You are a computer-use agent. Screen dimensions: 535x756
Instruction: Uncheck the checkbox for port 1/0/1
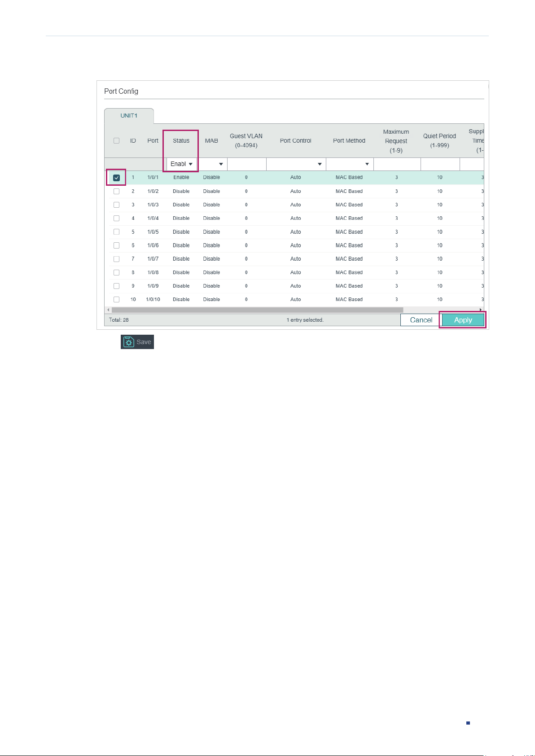point(116,178)
